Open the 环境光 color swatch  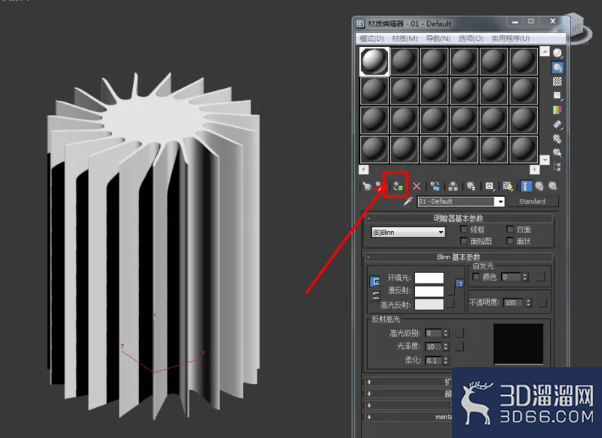(x=429, y=278)
